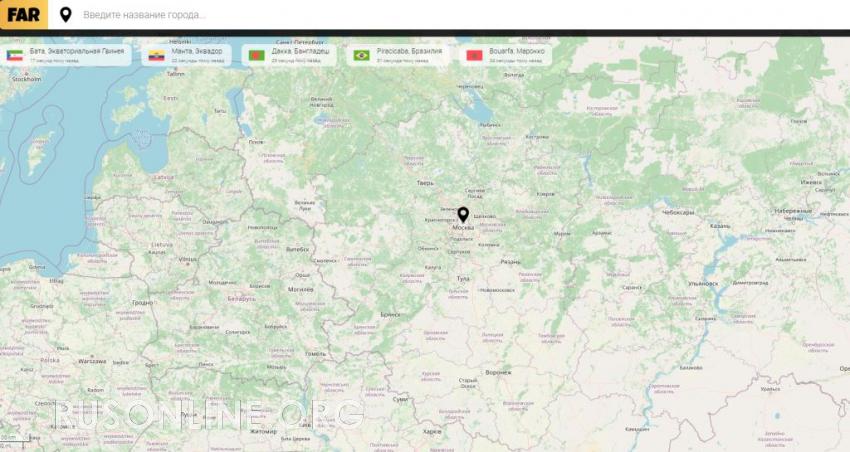Click the location pin icon in search bar
Image resolution: width=850 pixels, height=452 pixels.
coord(66,15)
